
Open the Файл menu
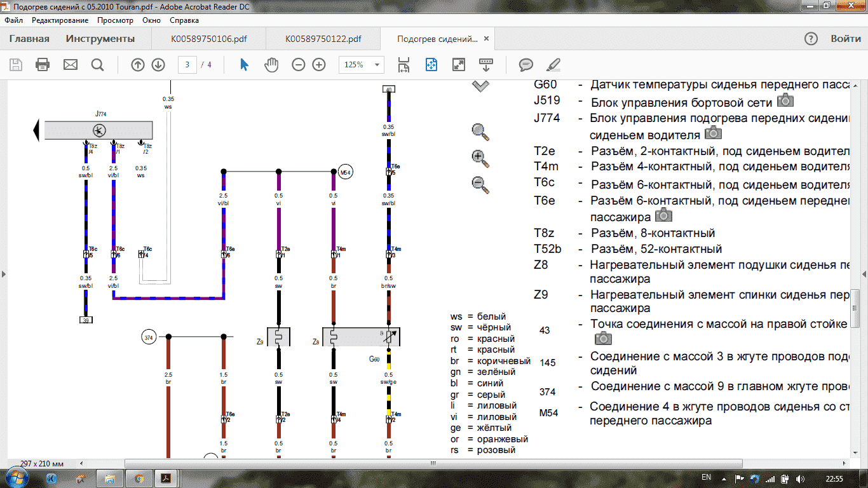13,20
